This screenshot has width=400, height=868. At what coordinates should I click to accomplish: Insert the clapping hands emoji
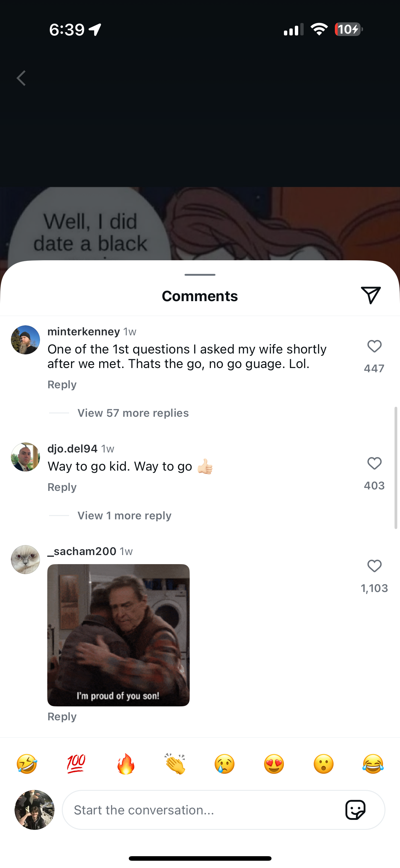coord(175,764)
